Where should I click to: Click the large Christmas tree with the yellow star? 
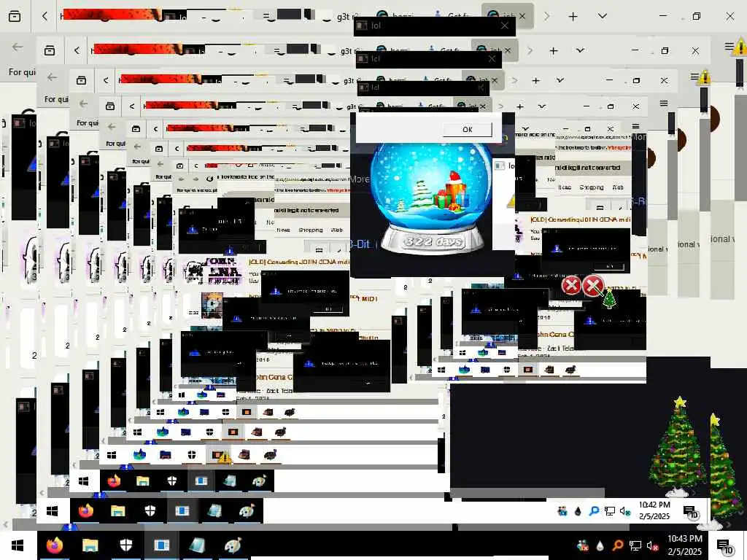678,446
